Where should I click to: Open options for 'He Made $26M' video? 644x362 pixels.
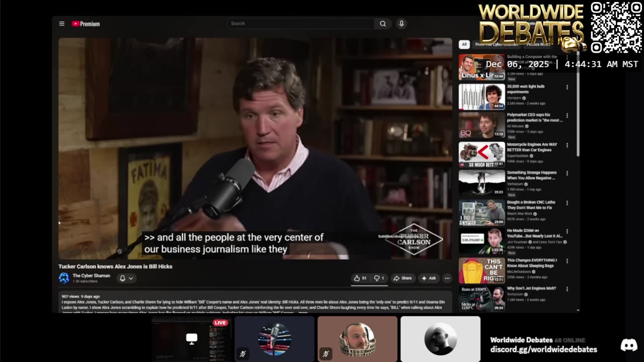567,232
